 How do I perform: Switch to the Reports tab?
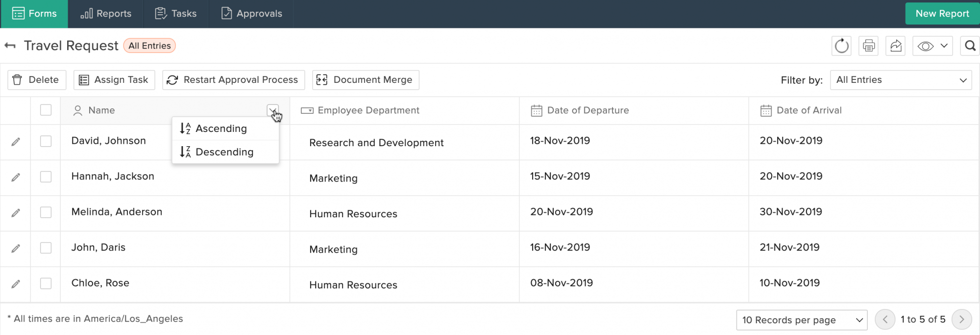106,14
